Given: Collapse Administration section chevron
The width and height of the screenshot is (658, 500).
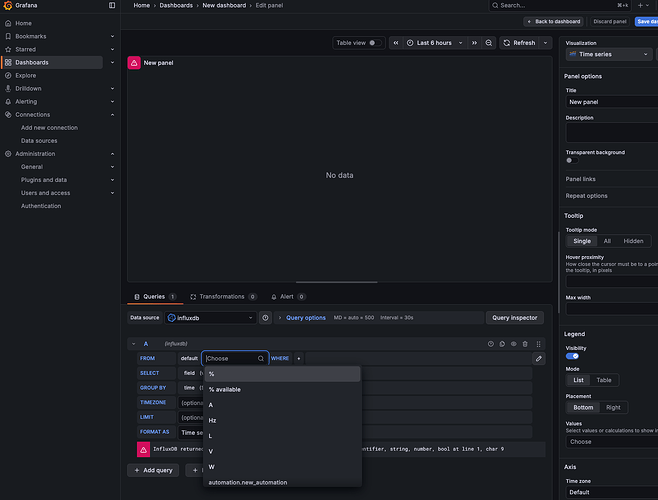Looking at the screenshot, I should click(112, 154).
